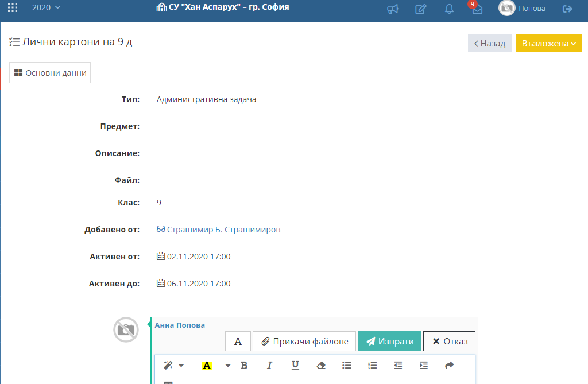This screenshot has width=588, height=384.
Task: Select the Основни данни tab
Action: click(x=50, y=73)
